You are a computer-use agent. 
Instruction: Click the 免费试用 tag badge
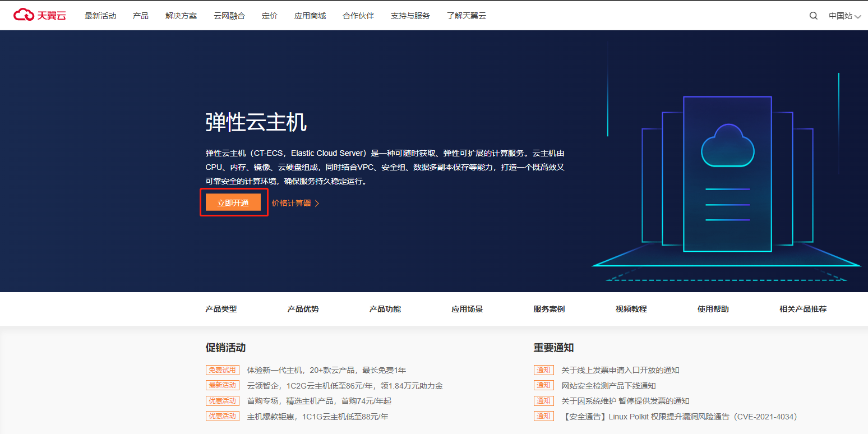(223, 370)
